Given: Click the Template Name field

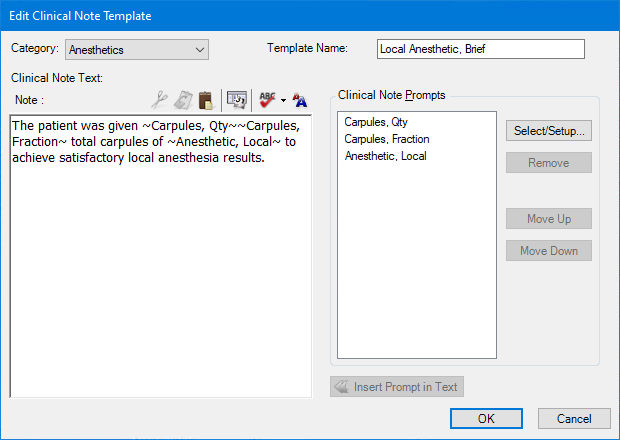Looking at the screenshot, I should pos(480,49).
